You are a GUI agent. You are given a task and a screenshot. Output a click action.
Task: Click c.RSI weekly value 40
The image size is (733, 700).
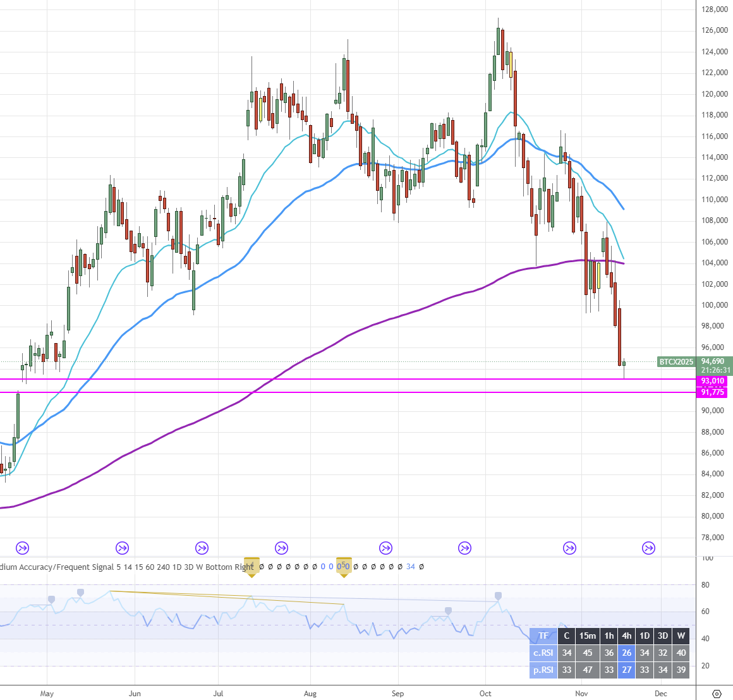681,653
